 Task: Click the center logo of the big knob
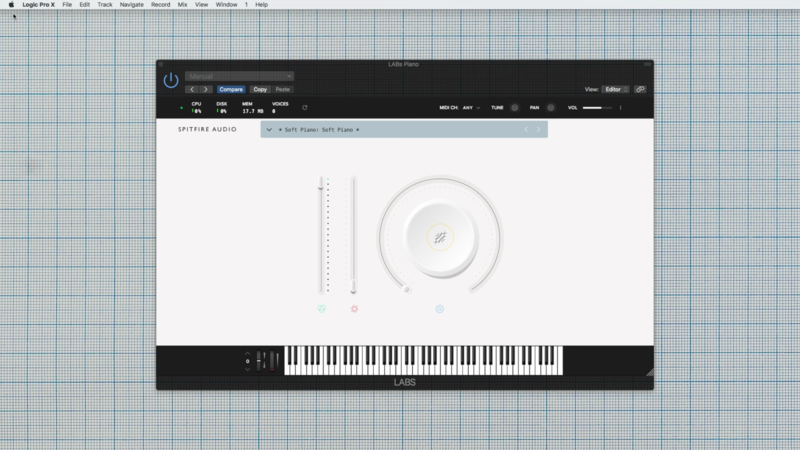[x=439, y=237]
